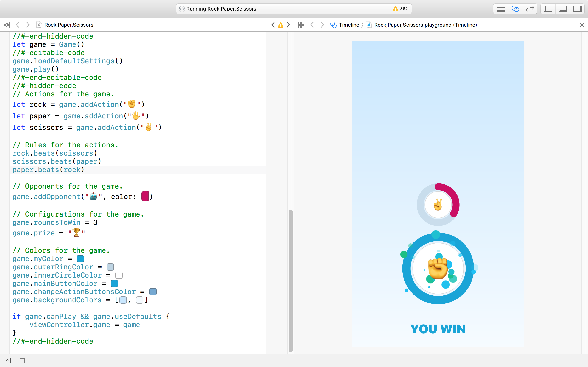The height and width of the screenshot is (367, 588).
Task: Close the Timeline assistant editor
Action: click(582, 25)
